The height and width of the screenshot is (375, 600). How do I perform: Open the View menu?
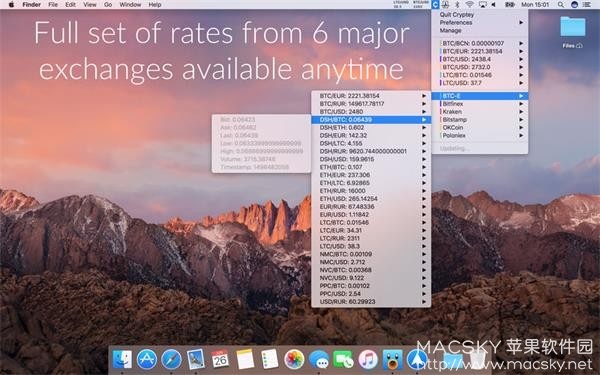[x=90, y=5]
